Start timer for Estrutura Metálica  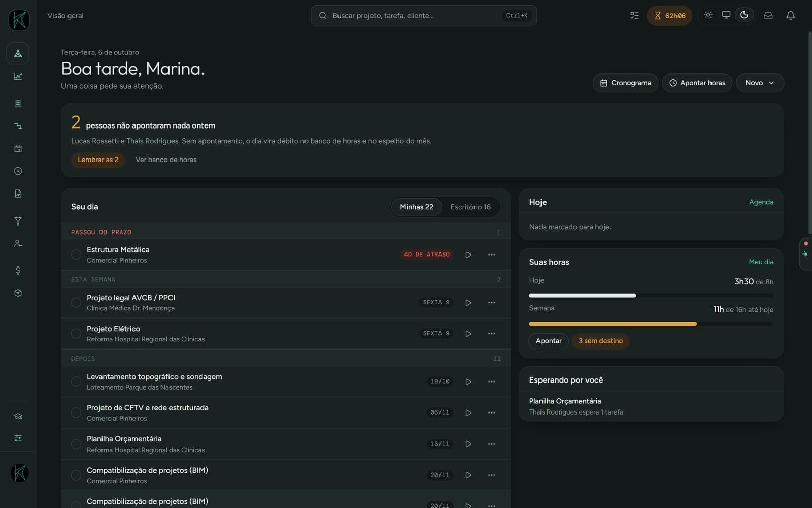click(468, 255)
